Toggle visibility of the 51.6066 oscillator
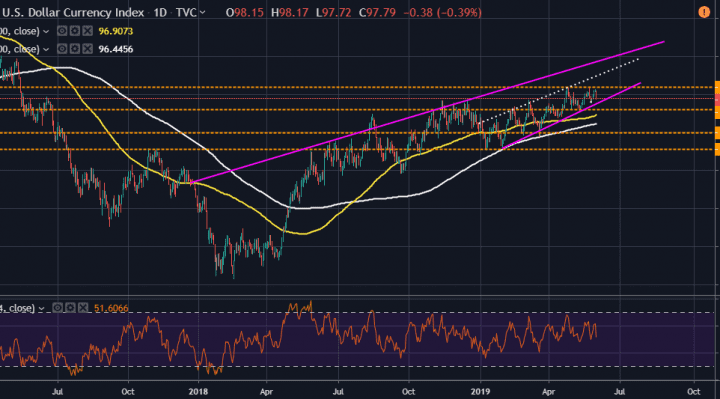Viewport: 720px width, 399px height. [x=57, y=308]
